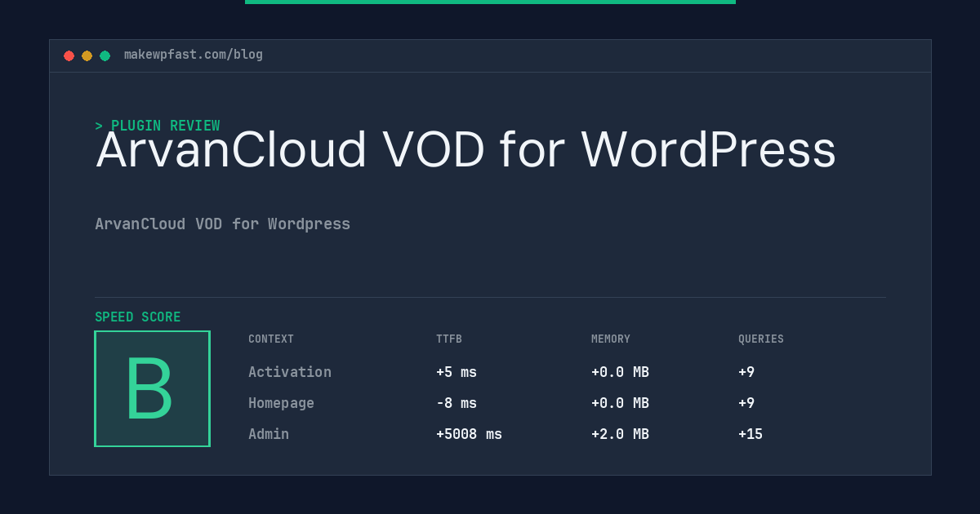Viewport: 980px width, 514px height.
Task: Click the TTFB column header
Action: point(449,339)
